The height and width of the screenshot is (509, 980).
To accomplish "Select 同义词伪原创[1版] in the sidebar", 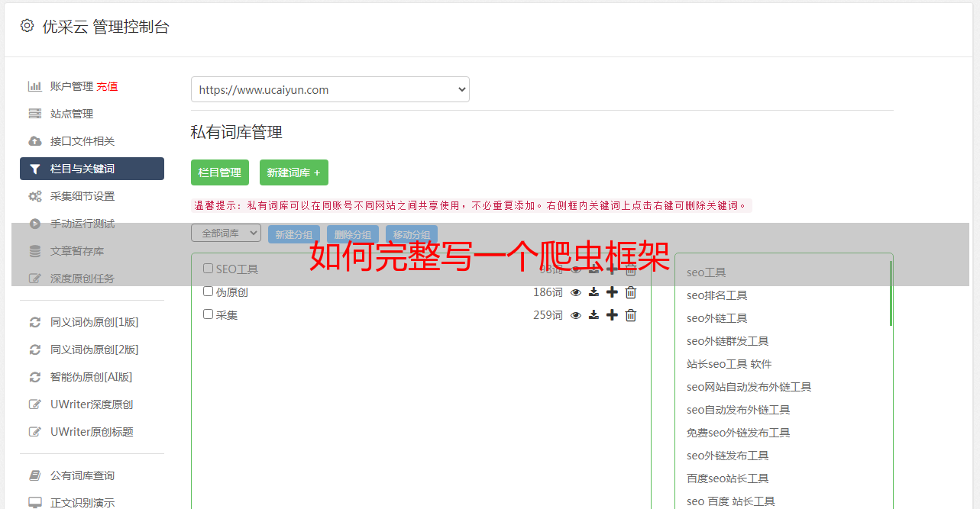I will [95, 322].
